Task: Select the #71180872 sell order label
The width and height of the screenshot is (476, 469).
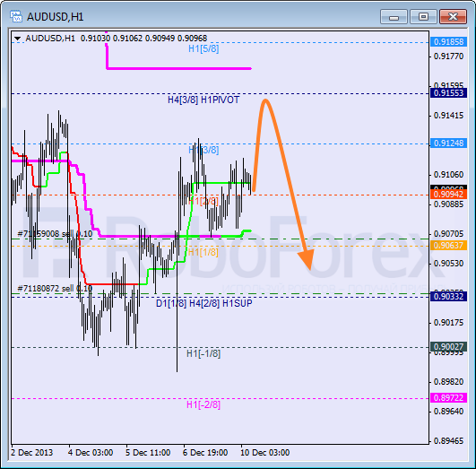Action: pyautogui.click(x=55, y=288)
